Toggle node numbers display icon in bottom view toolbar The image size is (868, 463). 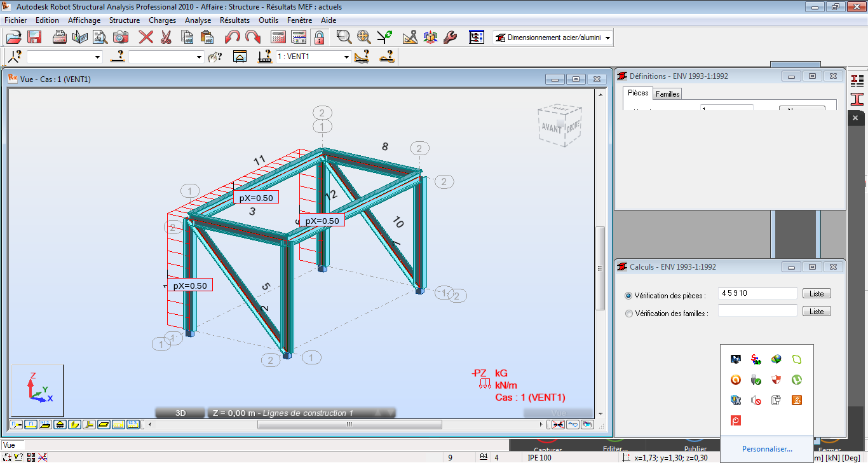[15, 424]
